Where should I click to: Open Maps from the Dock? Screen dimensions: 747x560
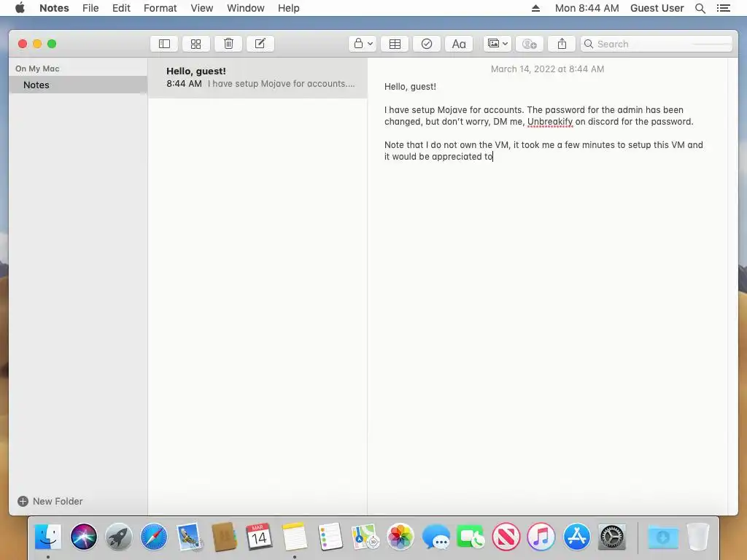click(365, 537)
